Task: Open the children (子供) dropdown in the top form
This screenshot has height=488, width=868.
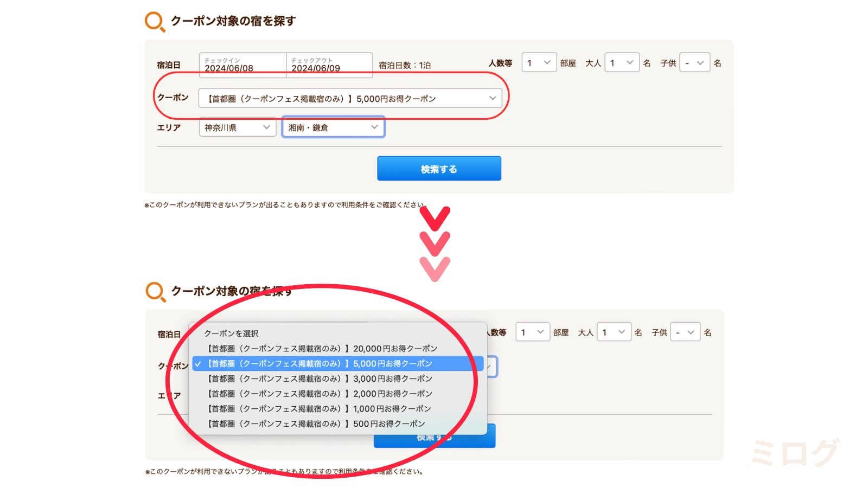Action: point(695,63)
